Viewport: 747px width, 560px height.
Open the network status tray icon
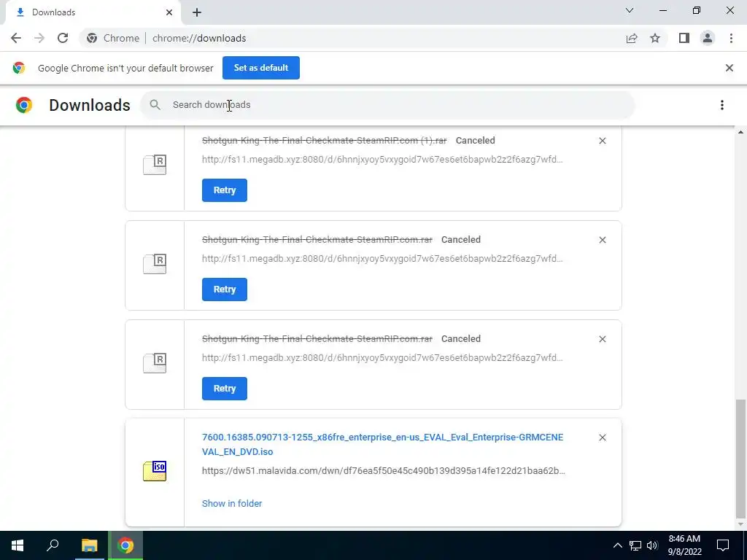[x=635, y=545]
